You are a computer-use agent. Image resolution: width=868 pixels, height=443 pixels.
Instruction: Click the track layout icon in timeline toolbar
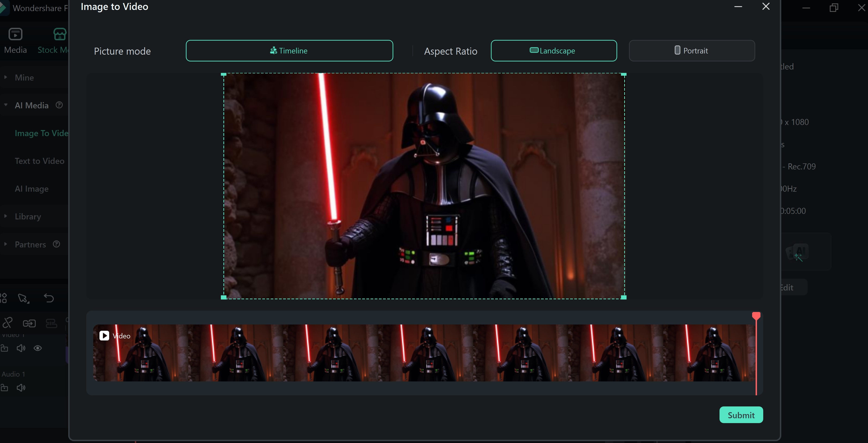[51, 323]
